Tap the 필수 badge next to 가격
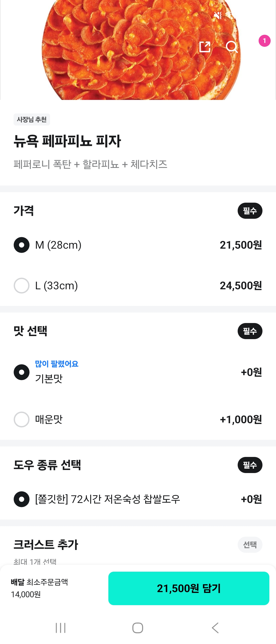This screenshot has height=644, width=276. point(250,211)
